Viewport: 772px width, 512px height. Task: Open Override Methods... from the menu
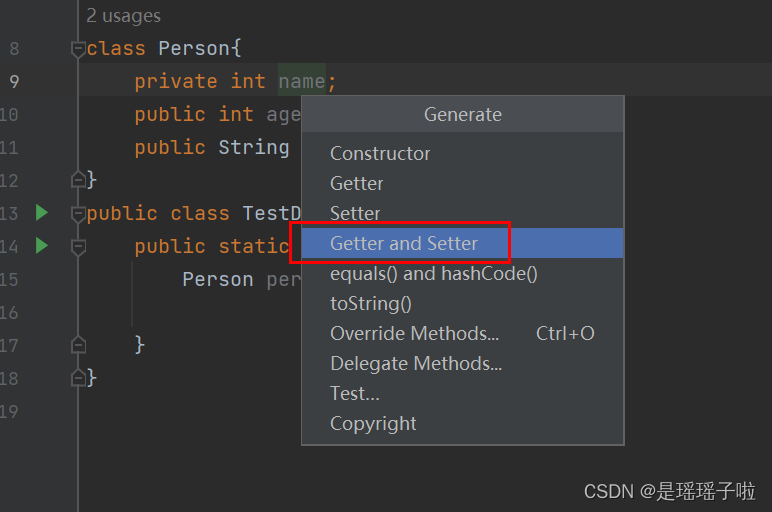point(415,333)
